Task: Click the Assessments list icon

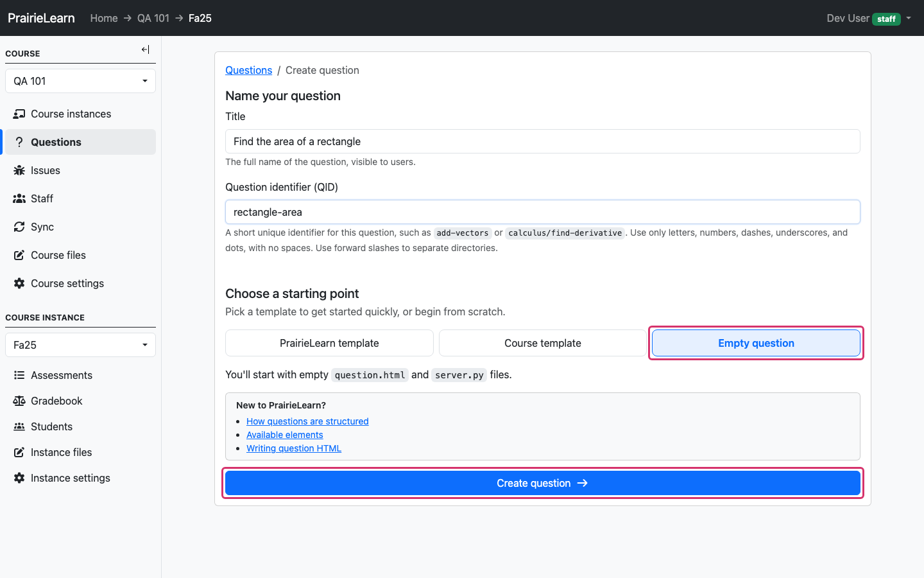Action: 19,375
